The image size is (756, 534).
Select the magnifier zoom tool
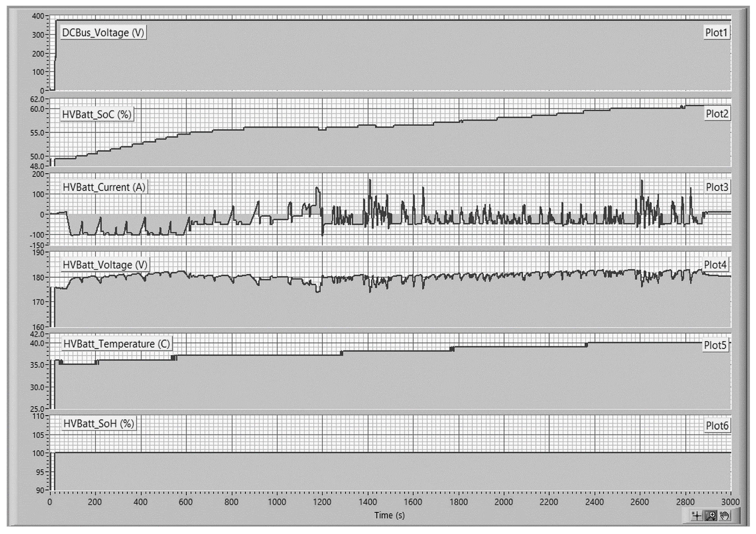click(x=711, y=516)
